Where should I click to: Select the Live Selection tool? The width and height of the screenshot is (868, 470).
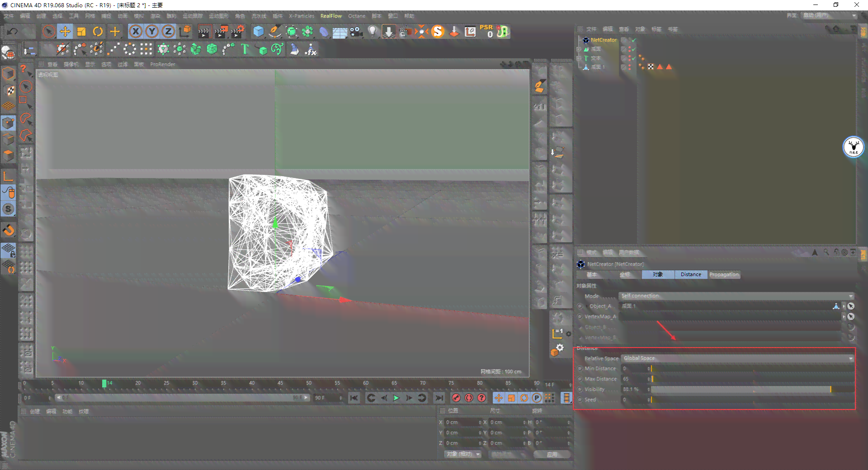click(49, 31)
